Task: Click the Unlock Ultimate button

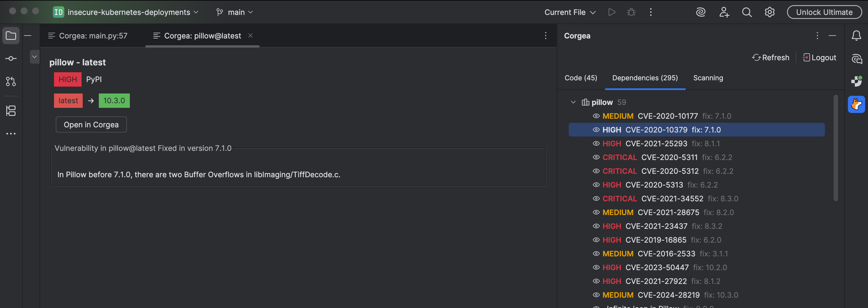Action: point(824,12)
